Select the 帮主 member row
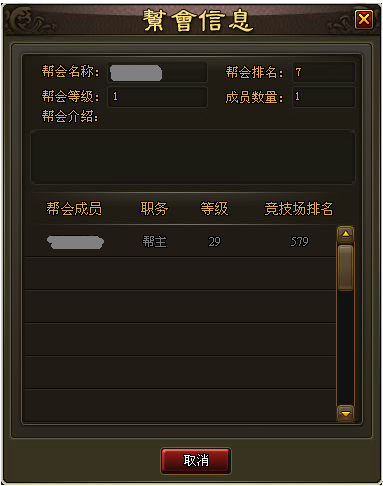The width and height of the screenshot is (383, 486). click(x=180, y=241)
